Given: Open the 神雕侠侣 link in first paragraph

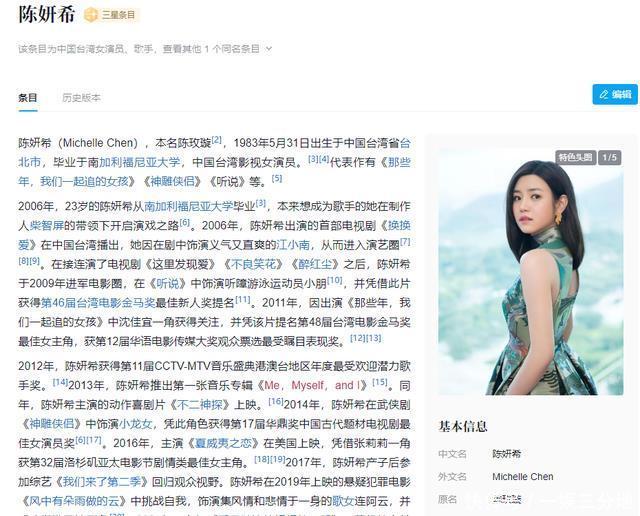Looking at the screenshot, I should [173, 181].
